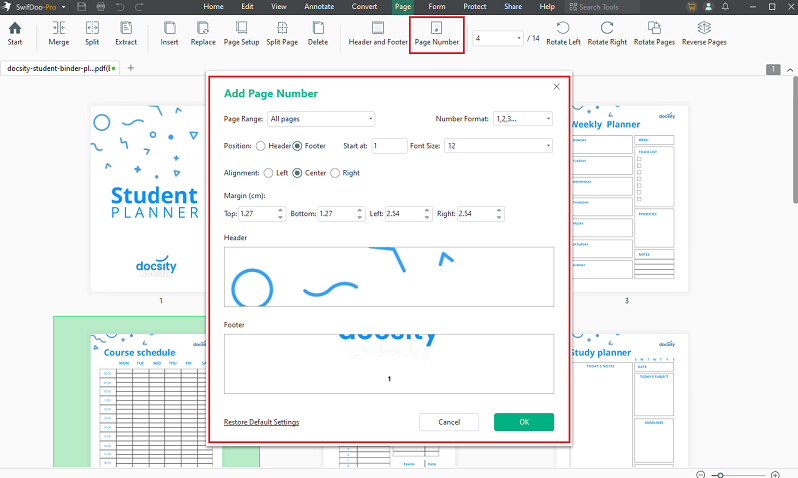Select the Study planner page thumbnail

(x=630, y=400)
